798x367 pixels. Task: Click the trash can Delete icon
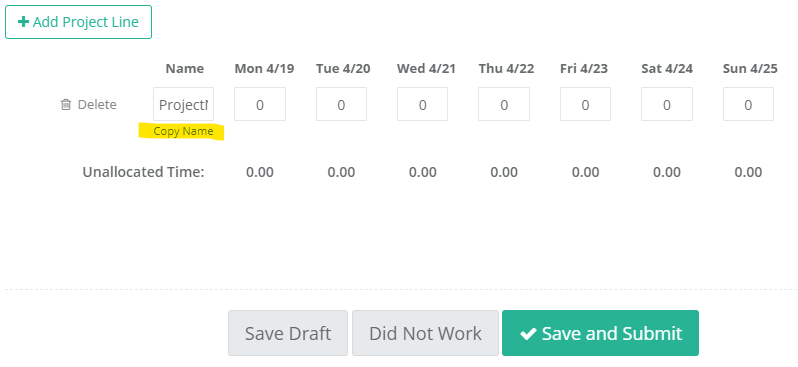click(x=66, y=104)
